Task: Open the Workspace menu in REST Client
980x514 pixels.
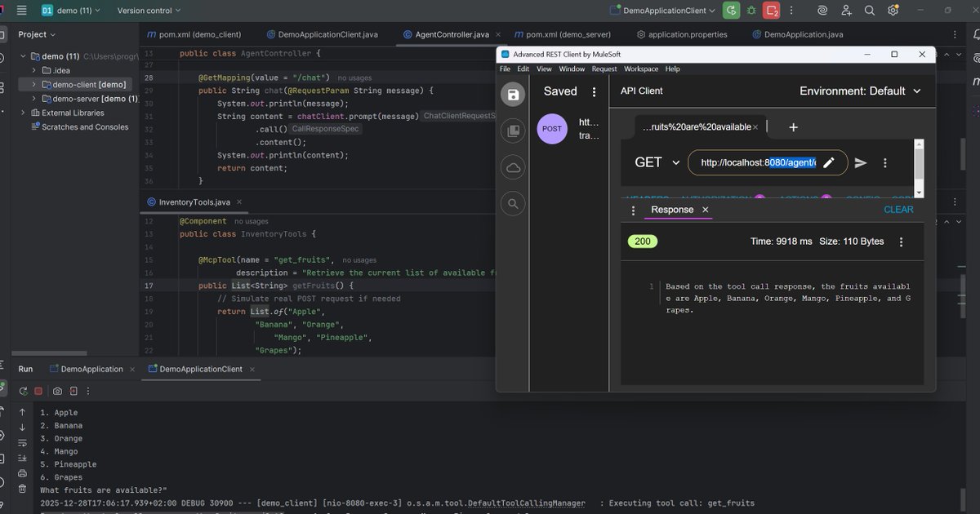Action: click(641, 69)
